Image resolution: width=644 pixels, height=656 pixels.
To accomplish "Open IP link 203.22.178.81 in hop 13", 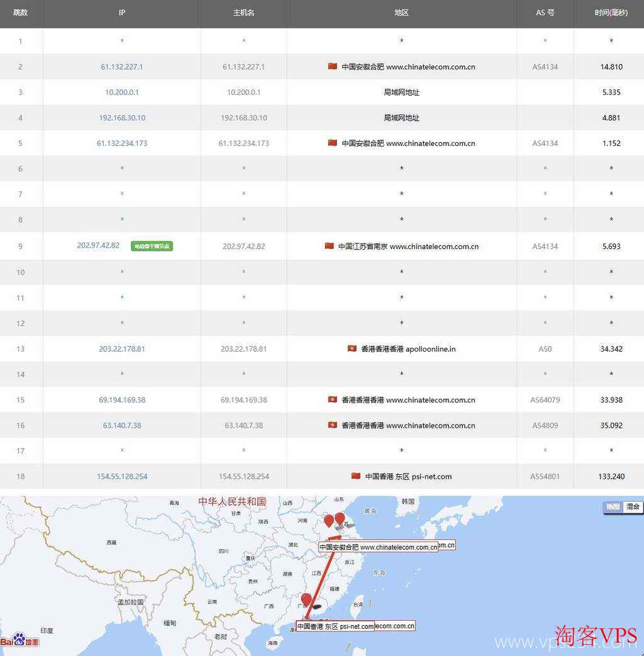I will click(x=122, y=348).
